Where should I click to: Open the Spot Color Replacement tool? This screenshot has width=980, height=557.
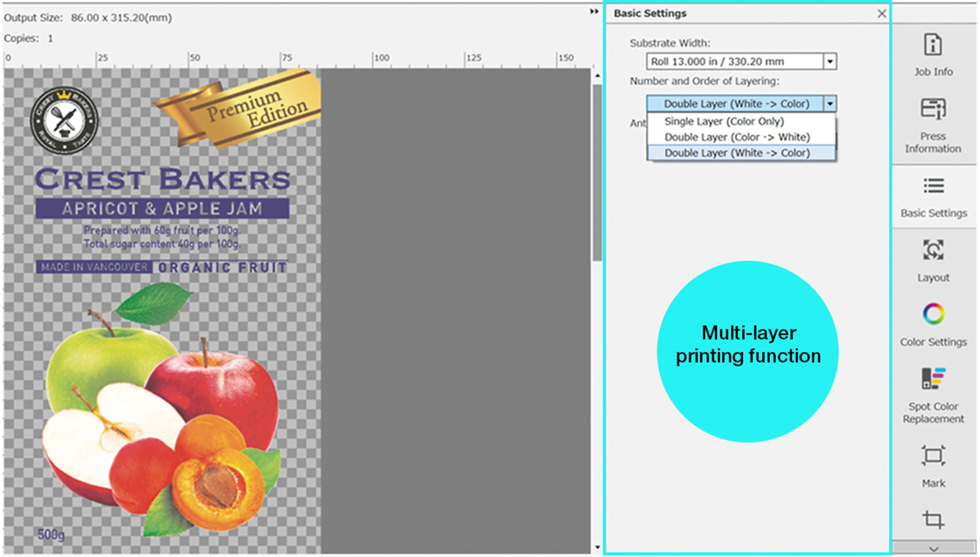click(933, 395)
